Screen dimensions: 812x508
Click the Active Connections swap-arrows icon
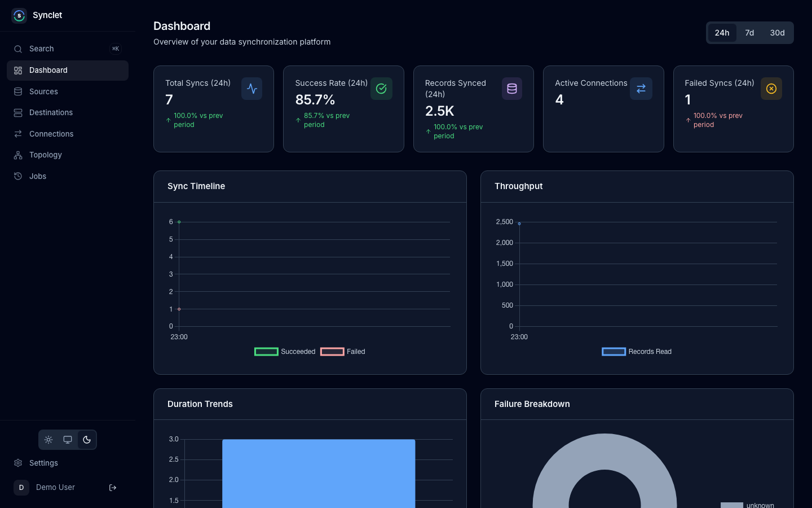(641, 89)
